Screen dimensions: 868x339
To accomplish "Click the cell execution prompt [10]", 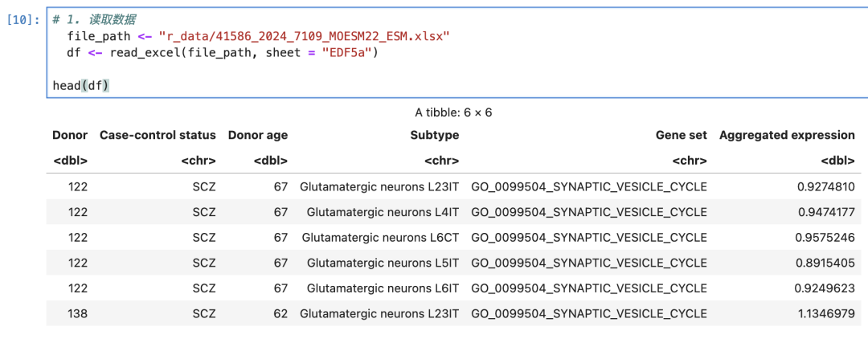I will 23,19.
